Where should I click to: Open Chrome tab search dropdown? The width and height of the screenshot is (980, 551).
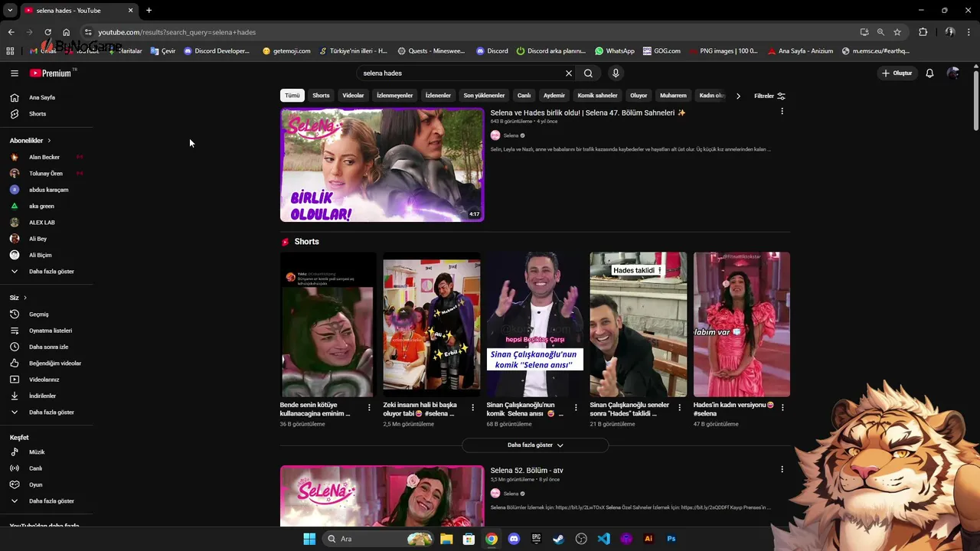point(10,10)
